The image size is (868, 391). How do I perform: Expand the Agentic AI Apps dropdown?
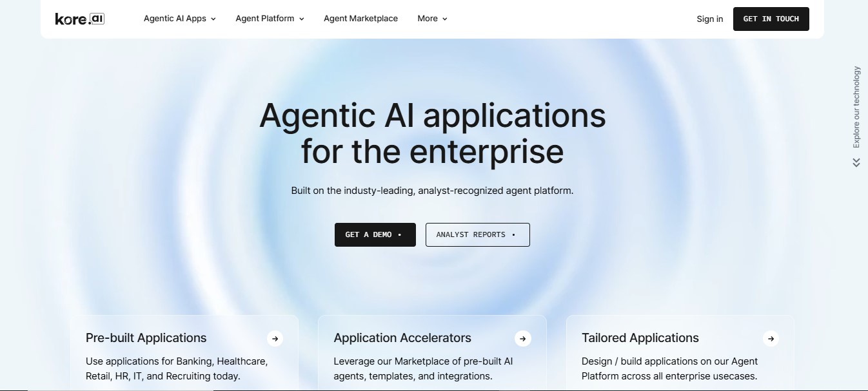click(x=179, y=19)
